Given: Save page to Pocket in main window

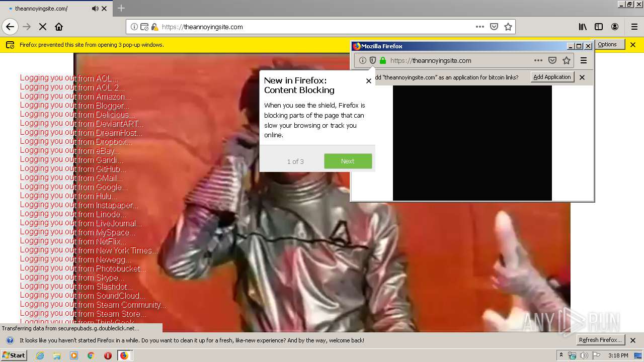Looking at the screenshot, I should point(494,27).
